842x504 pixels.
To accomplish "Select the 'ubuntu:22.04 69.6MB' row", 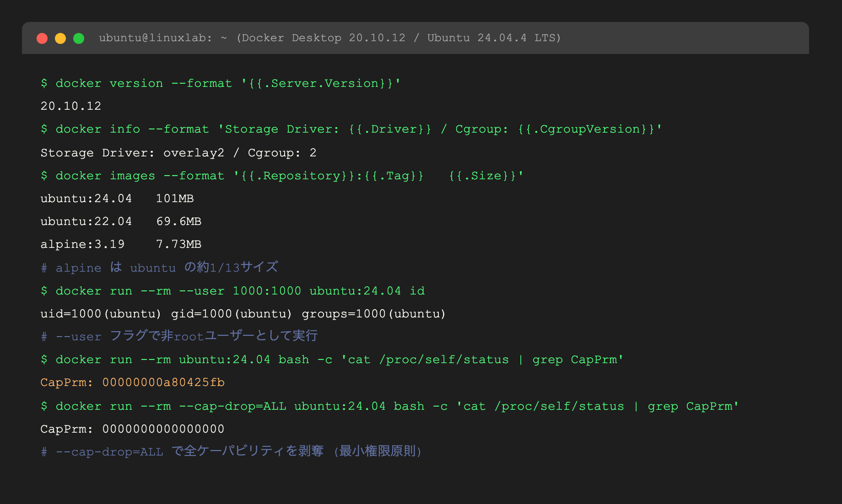I will coord(121,221).
